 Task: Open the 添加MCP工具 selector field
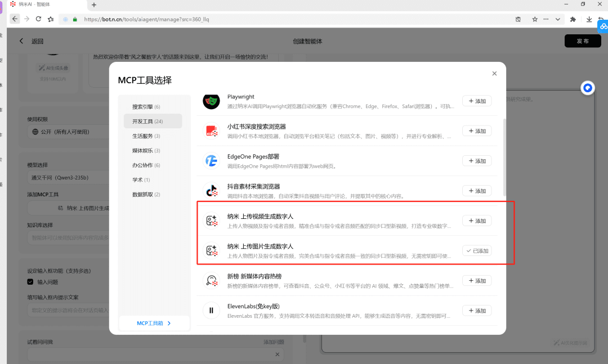pyautogui.click(x=68, y=208)
